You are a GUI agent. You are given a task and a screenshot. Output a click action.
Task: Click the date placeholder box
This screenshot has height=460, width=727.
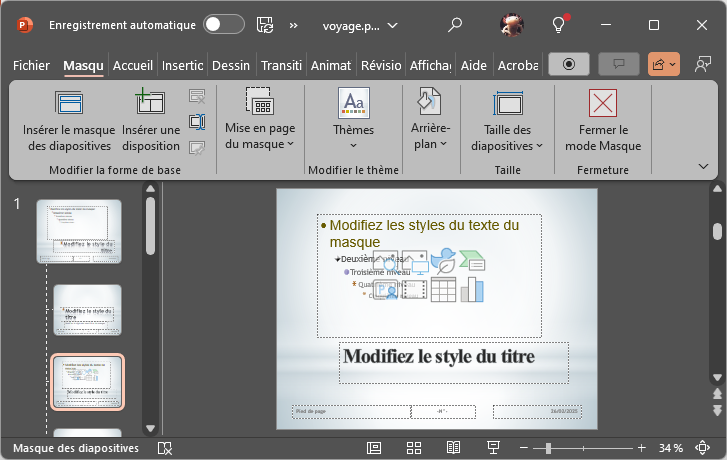tap(537, 412)
